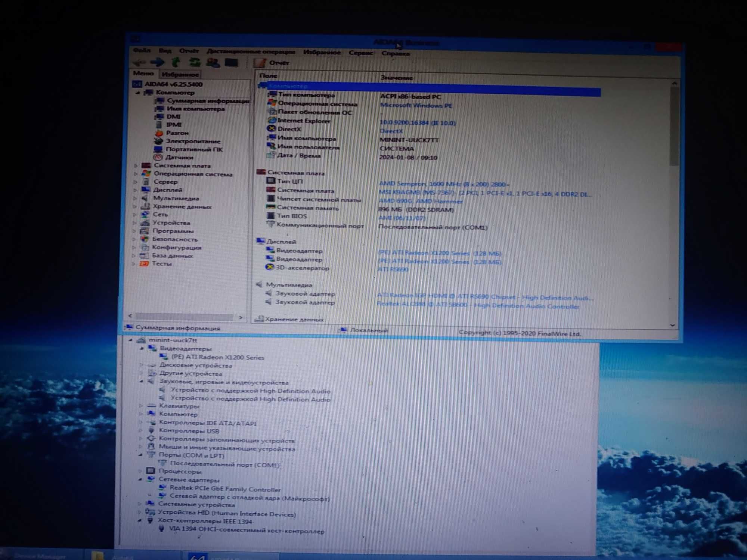Expand Дисплей node in sidebar tree
747x560 pixels.
[x=135, y=190]
